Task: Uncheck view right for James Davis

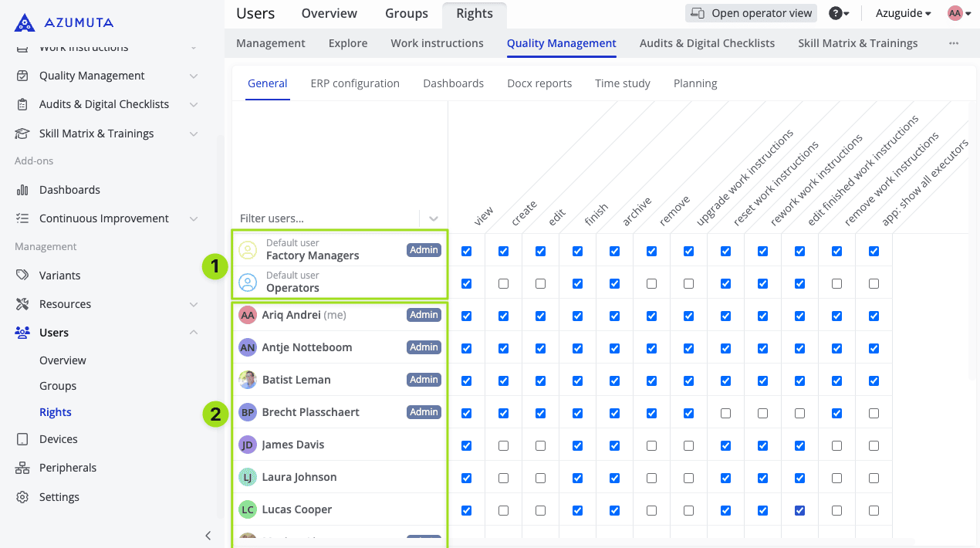Action: [x=466, y=445]
